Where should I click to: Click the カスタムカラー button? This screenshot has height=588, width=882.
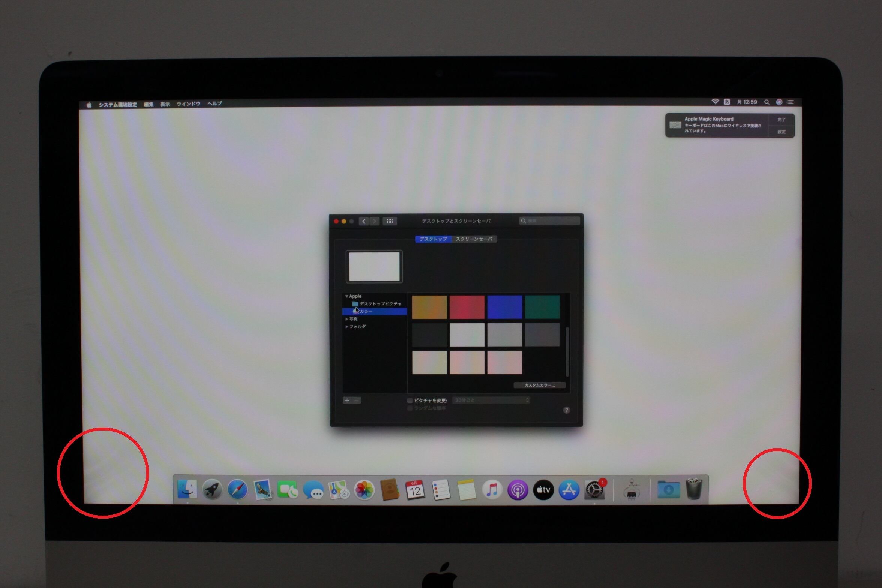(539, 385)
